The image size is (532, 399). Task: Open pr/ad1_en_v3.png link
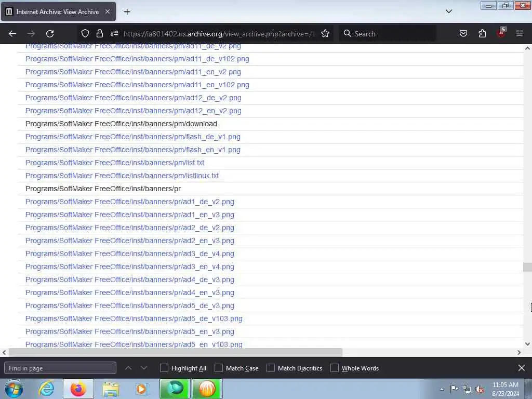129,215
